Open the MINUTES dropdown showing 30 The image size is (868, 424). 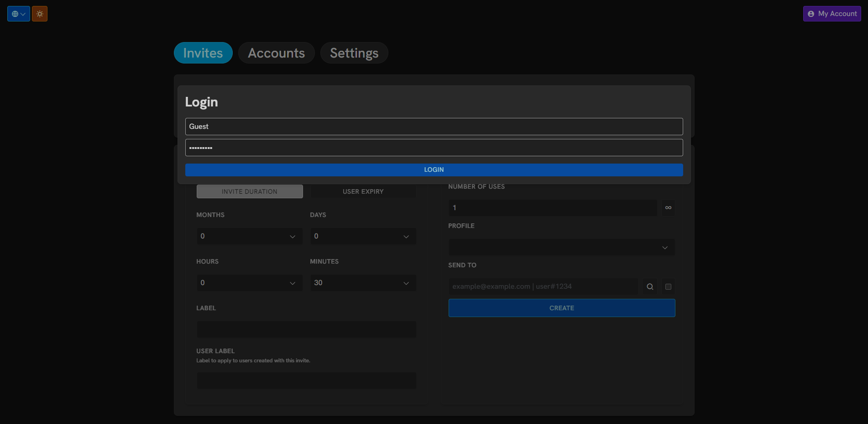363,283
